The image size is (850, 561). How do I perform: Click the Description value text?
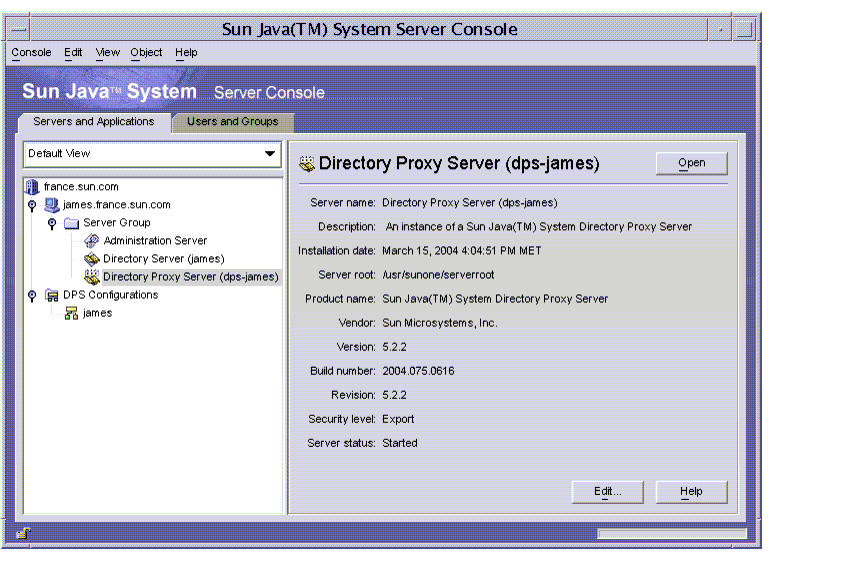(x=538, y=227)
